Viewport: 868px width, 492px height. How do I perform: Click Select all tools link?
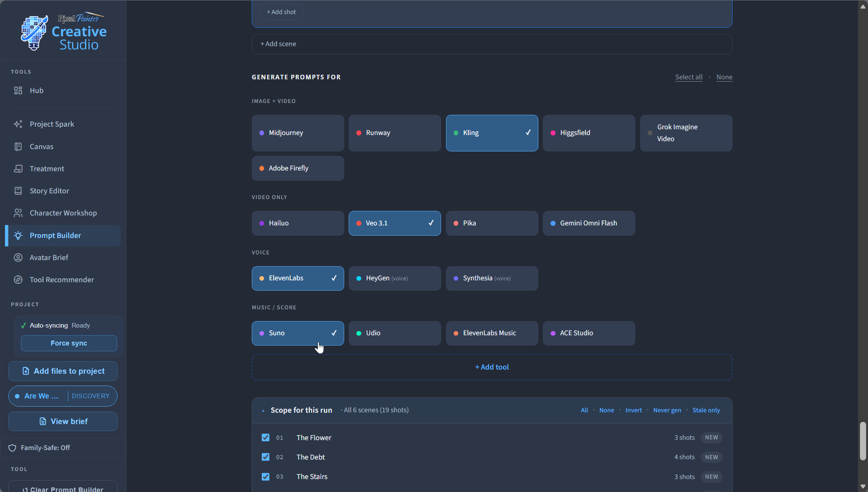(x=689, y=77)
